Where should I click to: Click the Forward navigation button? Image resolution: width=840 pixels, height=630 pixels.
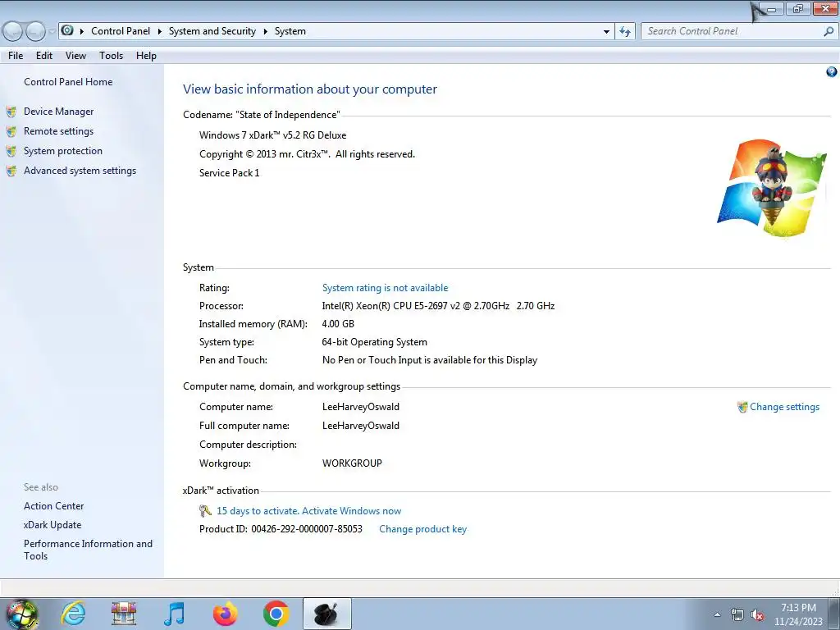(35, 32)
